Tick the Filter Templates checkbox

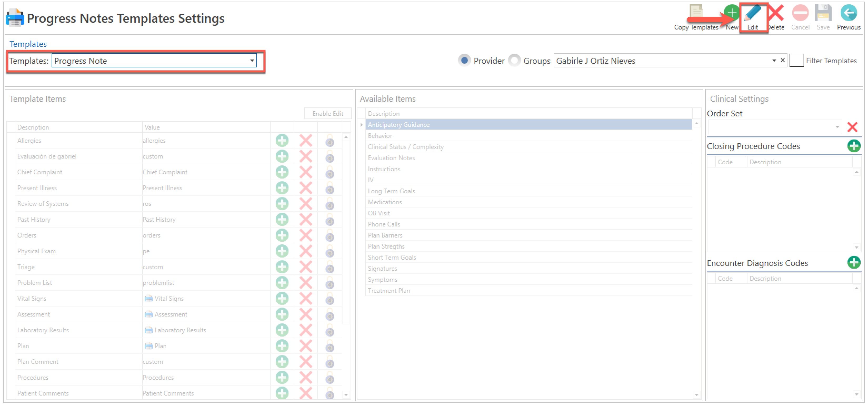pyautogui.click(x=796, y=61)
